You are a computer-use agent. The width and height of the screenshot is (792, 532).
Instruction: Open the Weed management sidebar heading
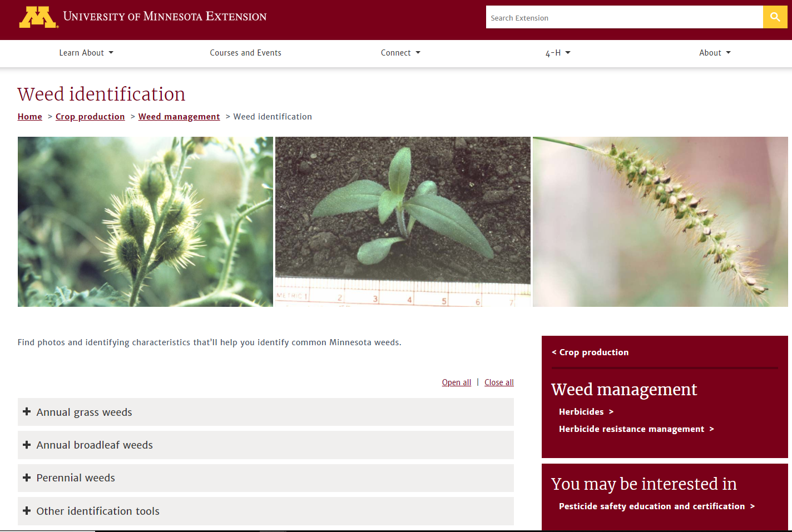click(x=624, y=389)
